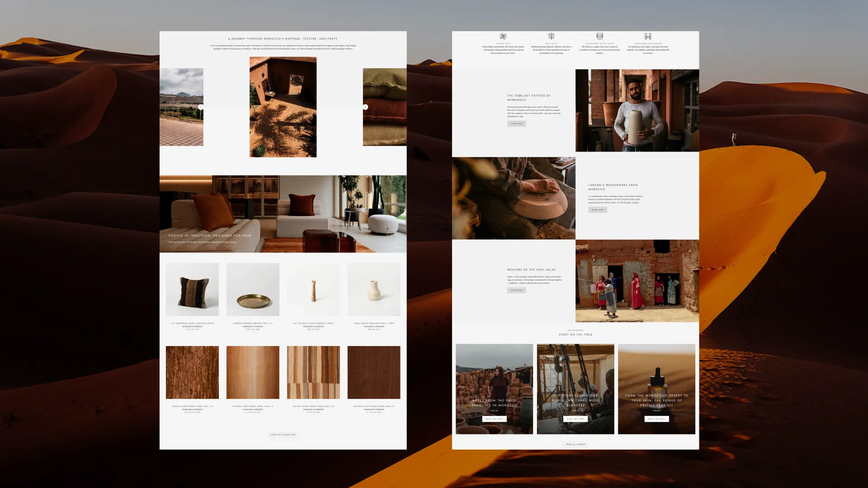Click Shop Now under Weavers of High Atlas

pos(516,290)
